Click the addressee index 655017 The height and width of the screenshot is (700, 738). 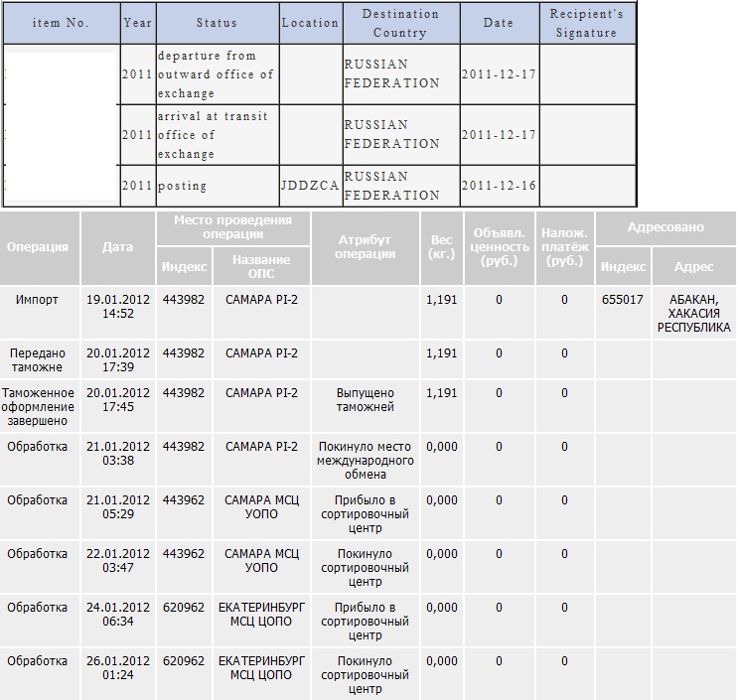[x=623, y=300]
